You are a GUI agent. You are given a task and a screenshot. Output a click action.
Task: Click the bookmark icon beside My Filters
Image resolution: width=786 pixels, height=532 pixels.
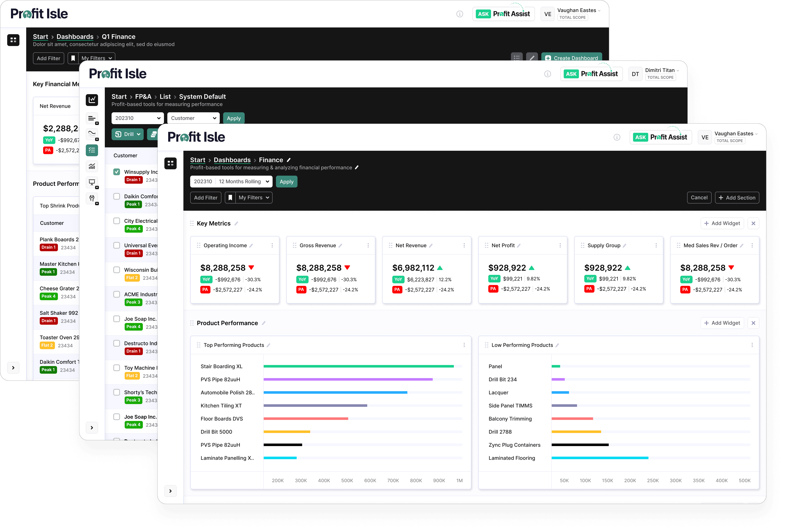point(230,198)
